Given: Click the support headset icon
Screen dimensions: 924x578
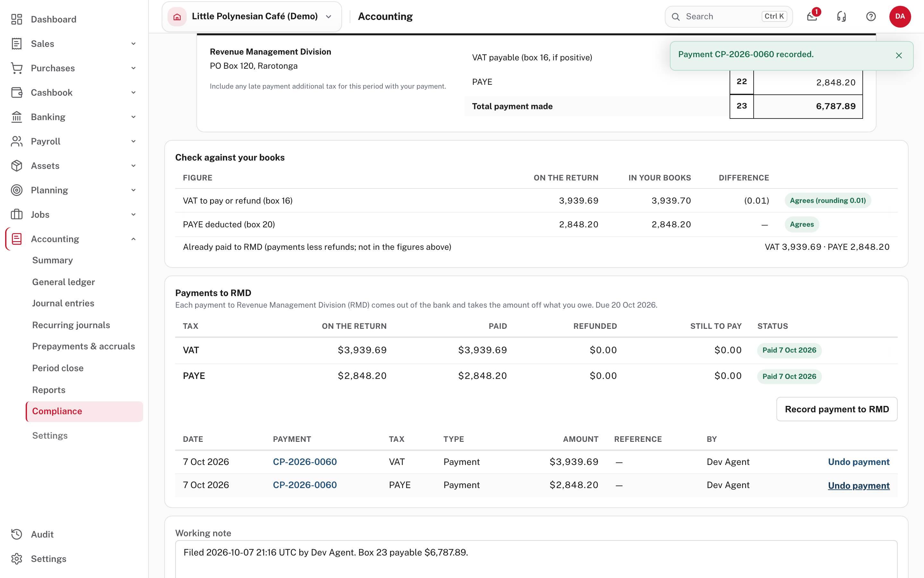Looking at the screenshot, I should coord(842,16).
